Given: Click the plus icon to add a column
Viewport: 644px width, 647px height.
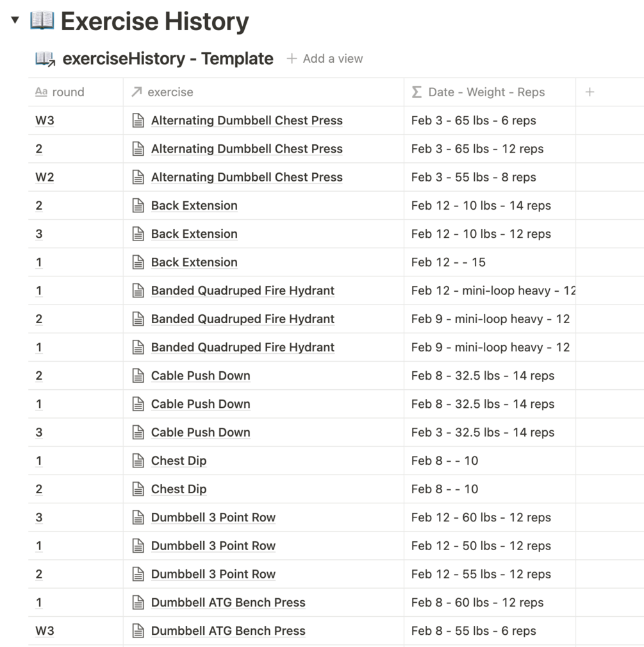Looking at the screenshot, I should click(x=590, y=92).
